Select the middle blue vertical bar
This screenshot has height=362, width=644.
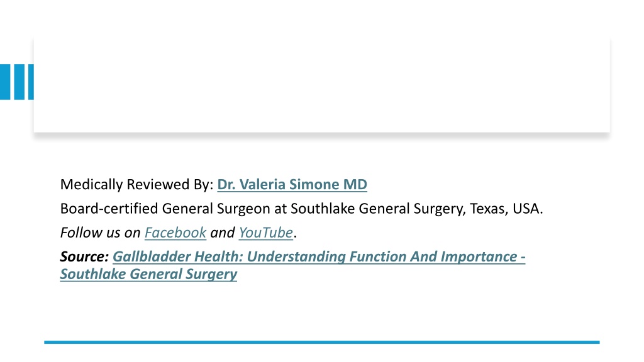(19, 82)
